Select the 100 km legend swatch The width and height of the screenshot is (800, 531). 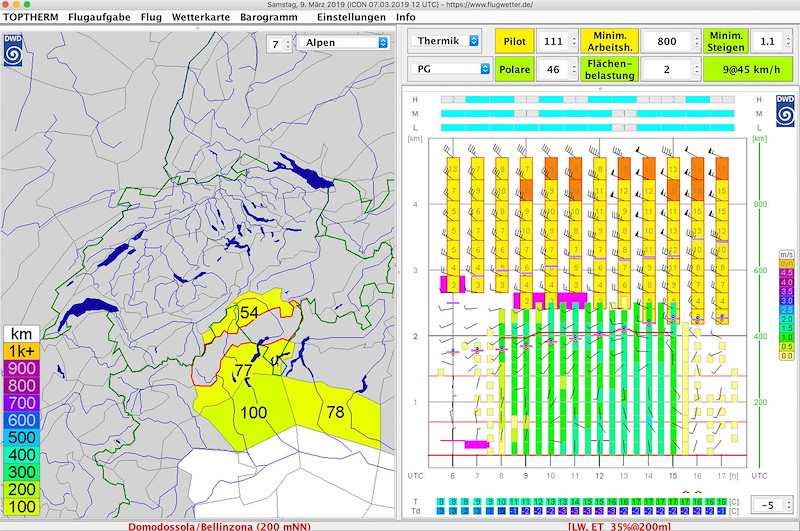click(x=21, y=507)
